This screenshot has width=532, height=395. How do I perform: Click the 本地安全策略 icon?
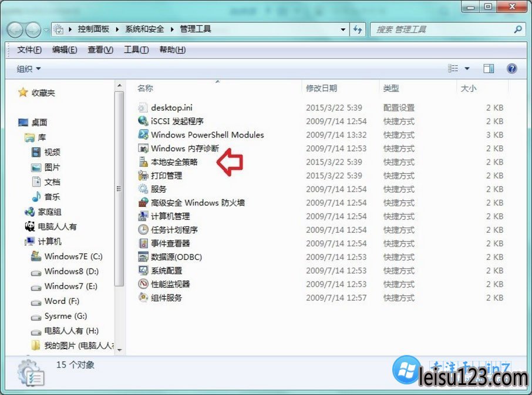(143, 162)
